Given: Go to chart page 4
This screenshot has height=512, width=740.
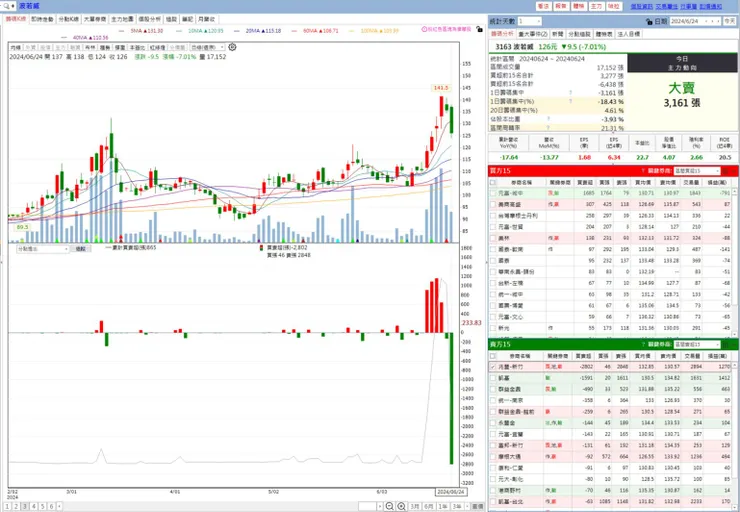Looking at the screenshot, I should click(x=34, y=506).
